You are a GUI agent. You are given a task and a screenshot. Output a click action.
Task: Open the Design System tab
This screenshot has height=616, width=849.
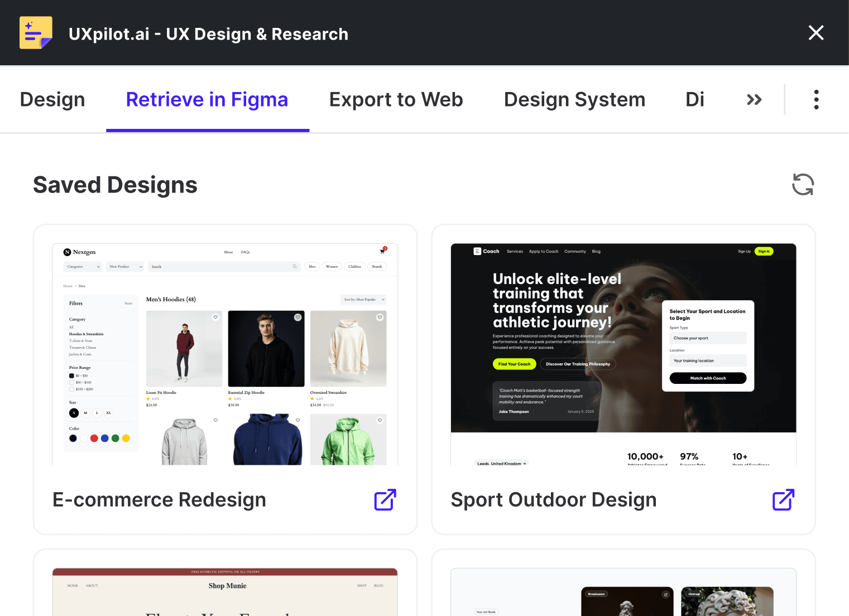(574, 99)
